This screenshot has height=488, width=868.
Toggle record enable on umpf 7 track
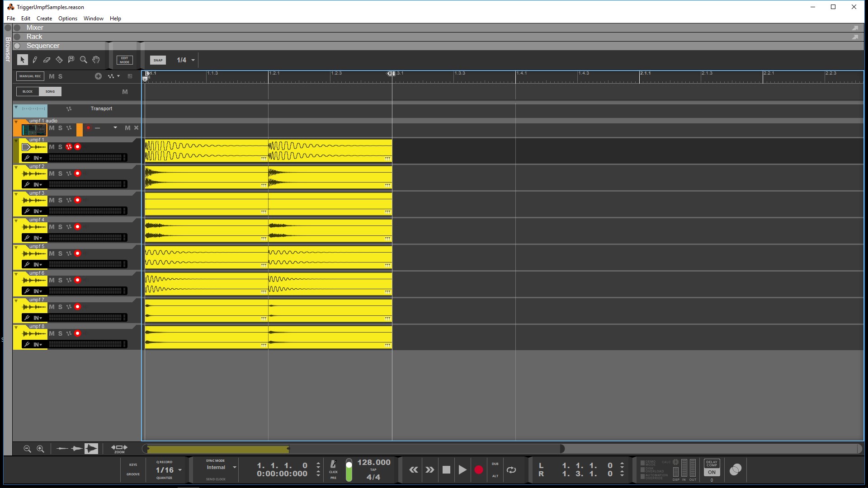tap(78, 307)
